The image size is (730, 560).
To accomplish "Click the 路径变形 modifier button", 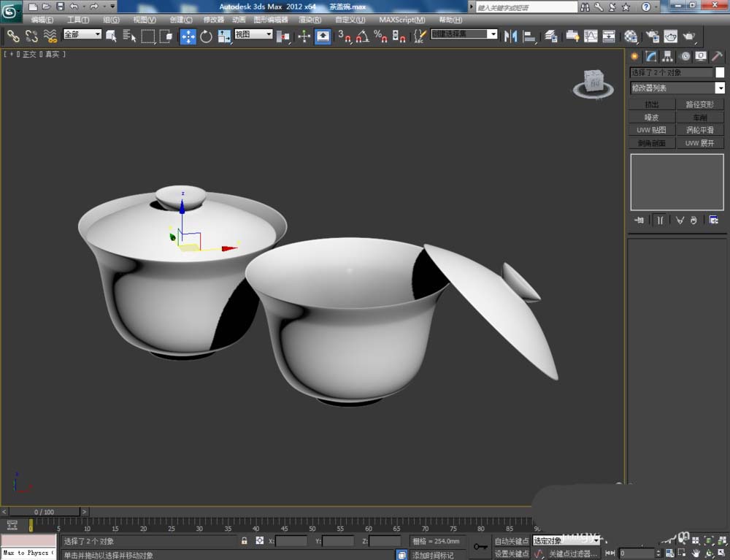I will pos(700,104).
